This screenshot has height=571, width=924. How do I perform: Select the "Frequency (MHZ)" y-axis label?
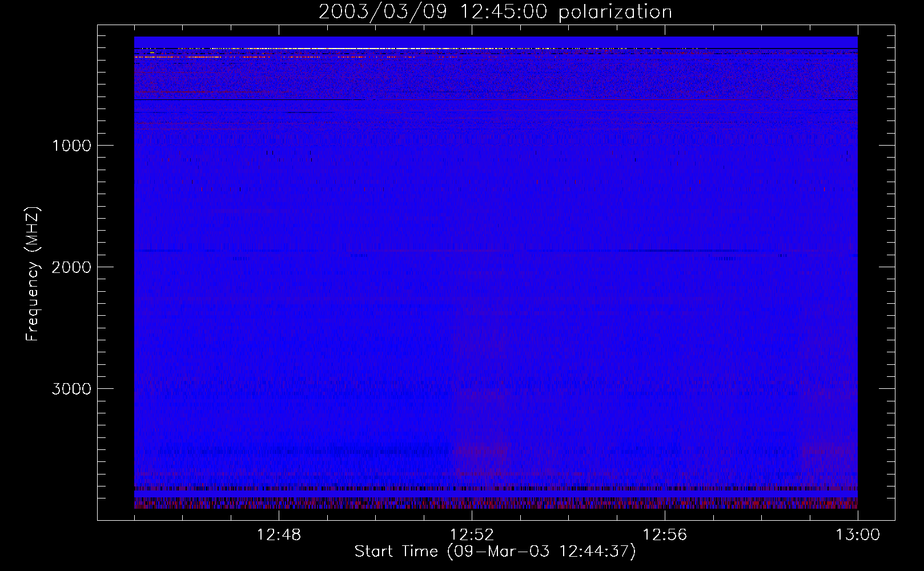coord(33,274)
